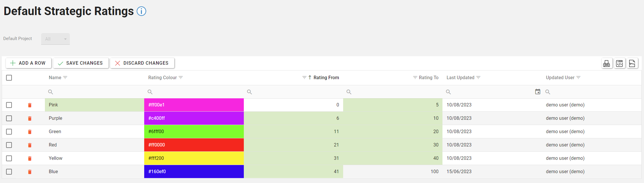Open the Updated User column filter menu

pos(578,78)
